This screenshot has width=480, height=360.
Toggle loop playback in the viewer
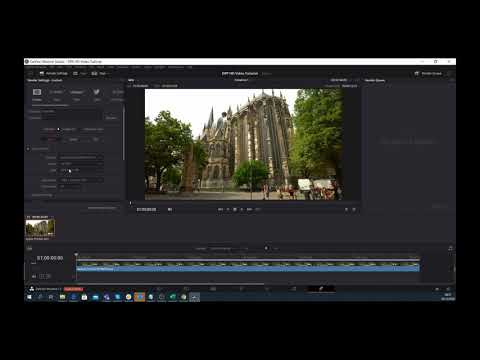tap(257, 209)
